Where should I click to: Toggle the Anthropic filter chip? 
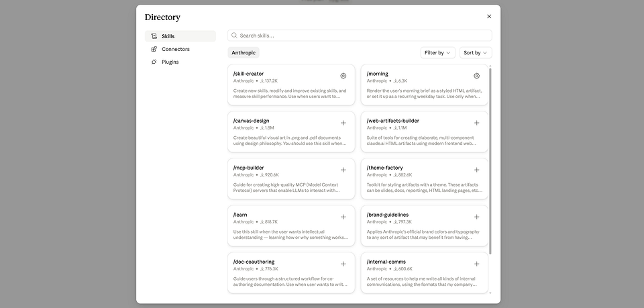coord(244,52)
